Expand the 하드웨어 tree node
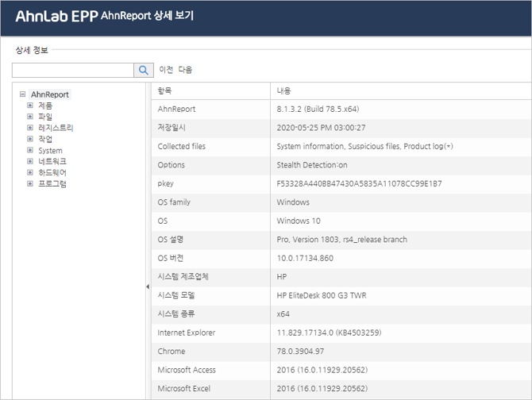Screen dimensions: 532x400 tap(30, 172)
